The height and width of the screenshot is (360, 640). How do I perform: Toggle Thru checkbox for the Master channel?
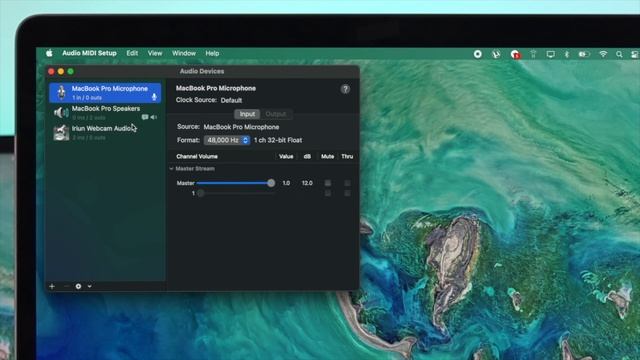(347, 183)
